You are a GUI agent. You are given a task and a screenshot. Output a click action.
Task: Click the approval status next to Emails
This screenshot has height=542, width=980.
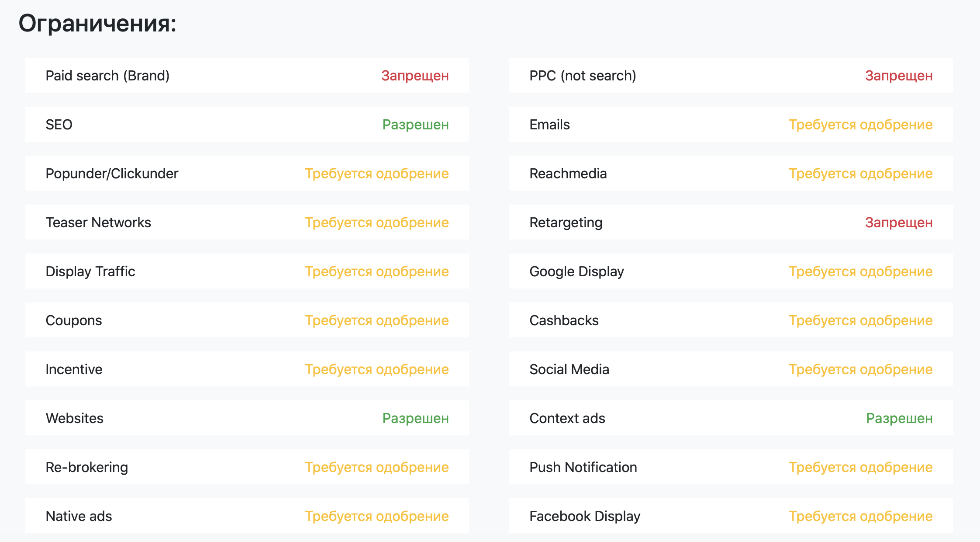[x=860, y=125]
